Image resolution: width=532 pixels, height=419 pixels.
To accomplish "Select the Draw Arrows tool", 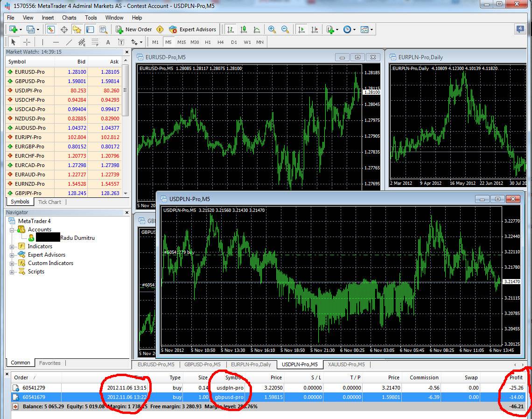I will coord(134,42).
